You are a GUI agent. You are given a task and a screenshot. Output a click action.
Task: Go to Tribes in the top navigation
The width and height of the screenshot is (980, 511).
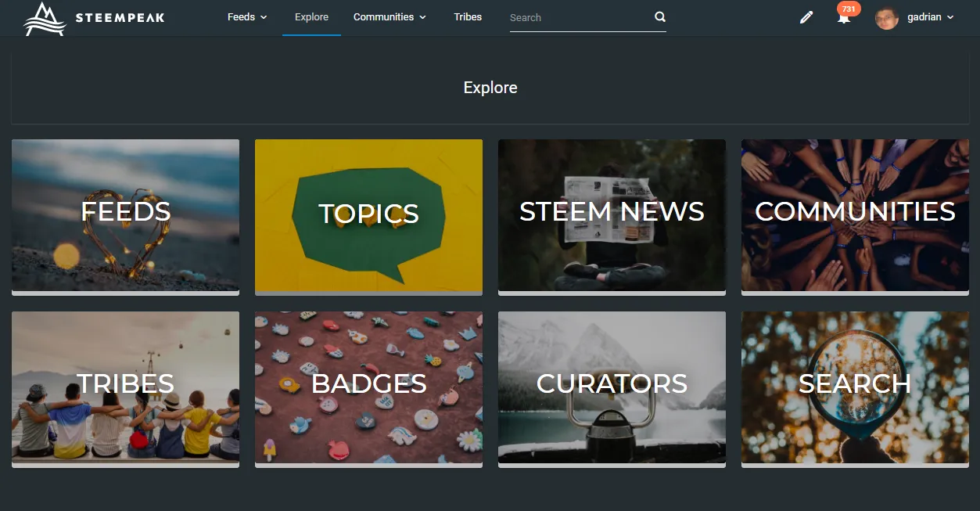(468, 17)
